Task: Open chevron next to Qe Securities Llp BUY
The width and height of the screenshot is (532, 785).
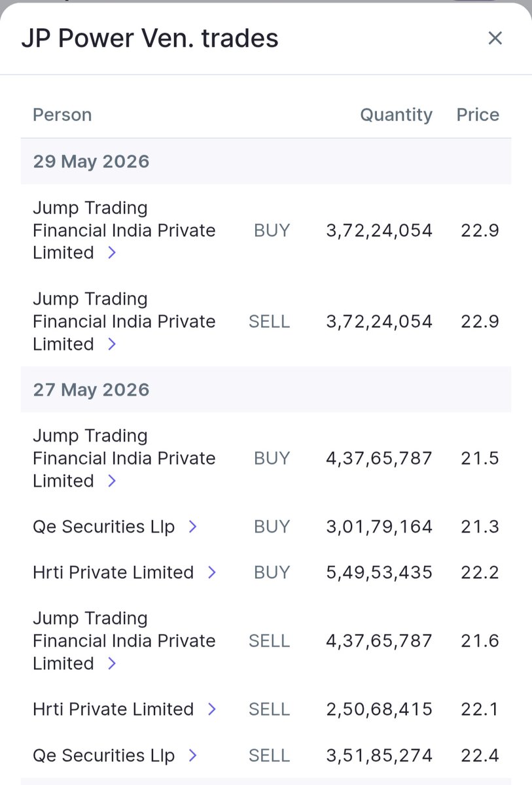Action: pos(192,527)
